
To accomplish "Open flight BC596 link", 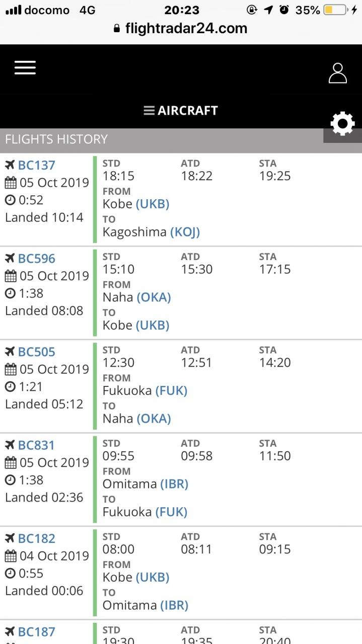I will click(36, 259).
